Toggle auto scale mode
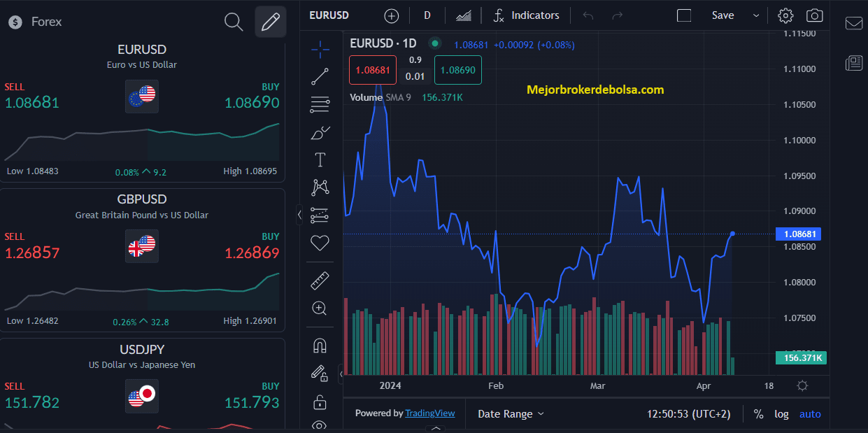868x433 pixels. click(810, 414)
